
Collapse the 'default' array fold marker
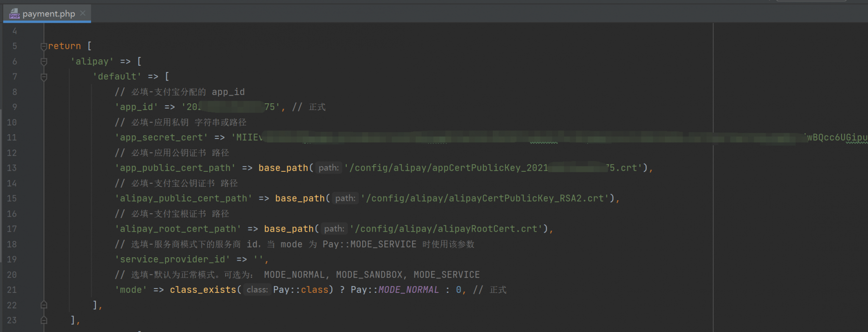44,77
